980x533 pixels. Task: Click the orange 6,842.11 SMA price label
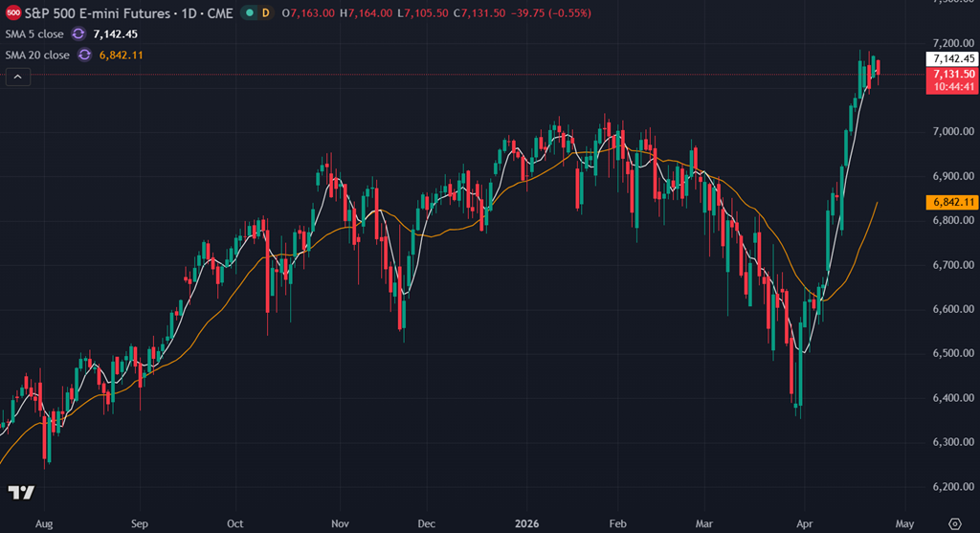tap(950, 202)
